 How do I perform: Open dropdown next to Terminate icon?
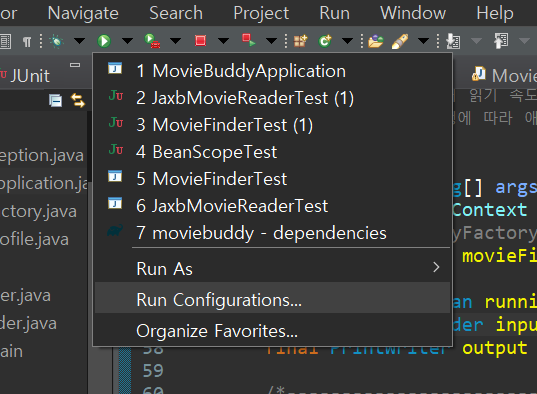coord(223,41)
